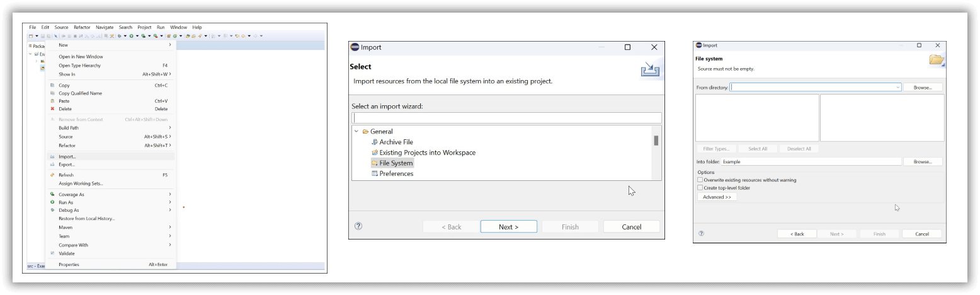Click the Copy icon in context menu
The width and height of the screenshot is (980, 295).
[52, 85]
